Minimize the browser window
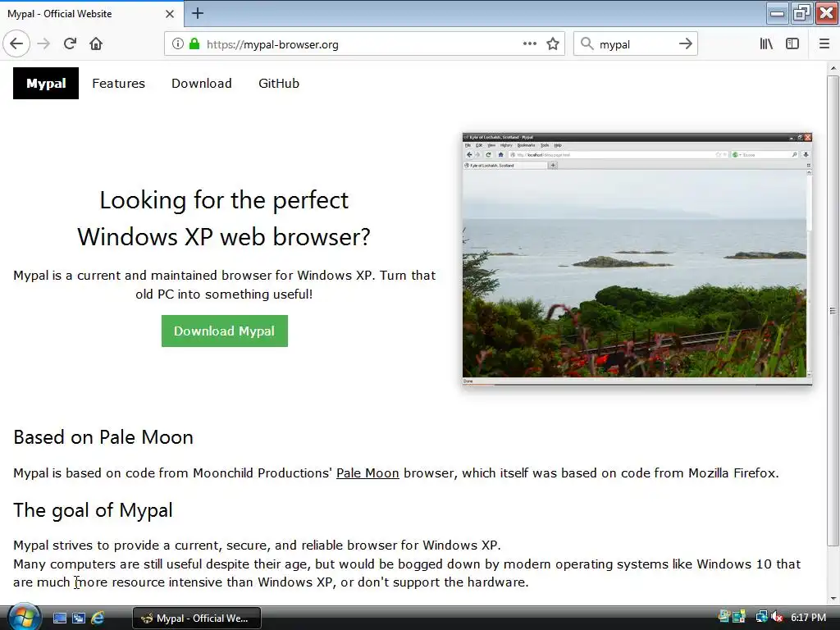The height and width of the screenshot is (630, 840). (778, 13)
